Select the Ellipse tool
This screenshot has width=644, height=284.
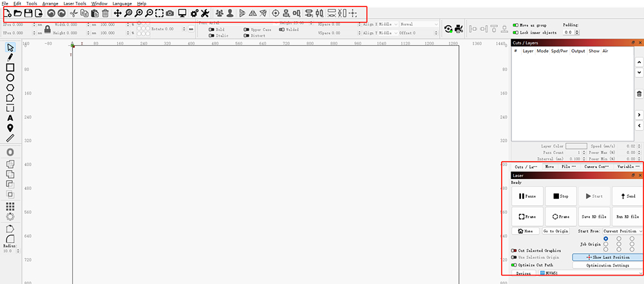point(10,78)
